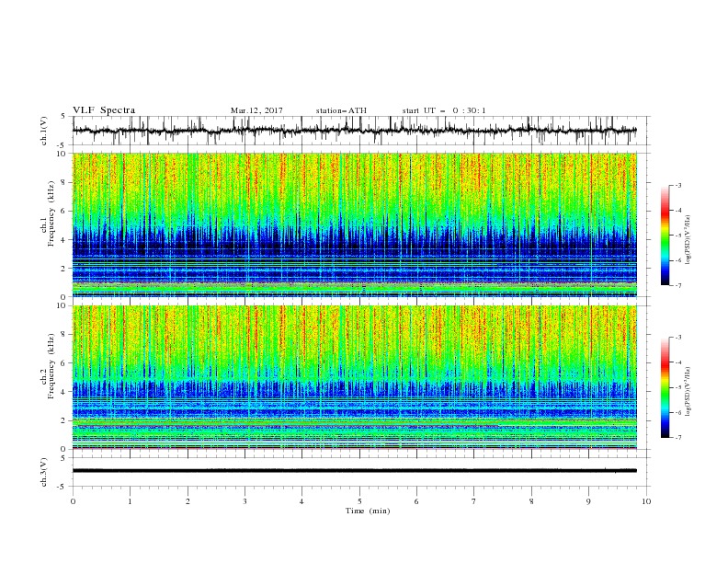Select the "Mar.12, 2017" date label
This screenshot has width=728, height=563.
256,110
